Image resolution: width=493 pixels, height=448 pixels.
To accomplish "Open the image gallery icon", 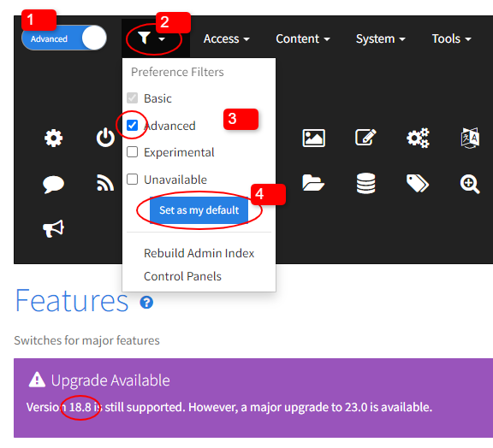I will (313, 138).
